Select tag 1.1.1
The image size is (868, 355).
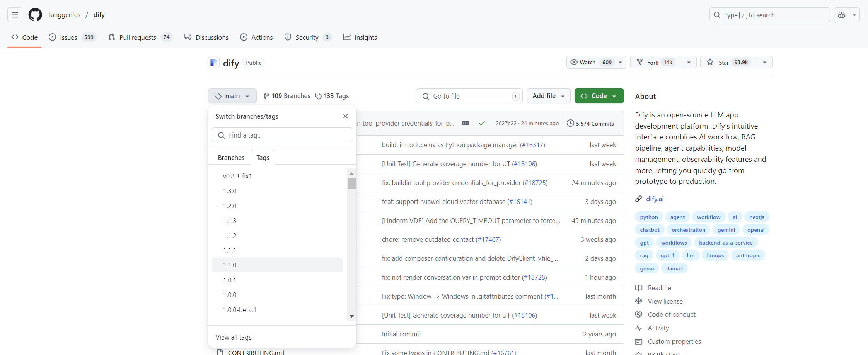tap(278, 250)
